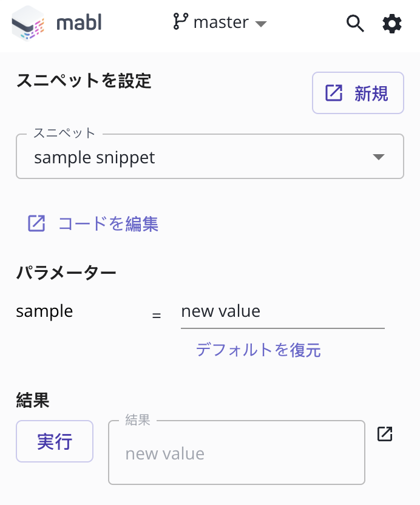Open settings via the gear icon

(x=392, y=24)
